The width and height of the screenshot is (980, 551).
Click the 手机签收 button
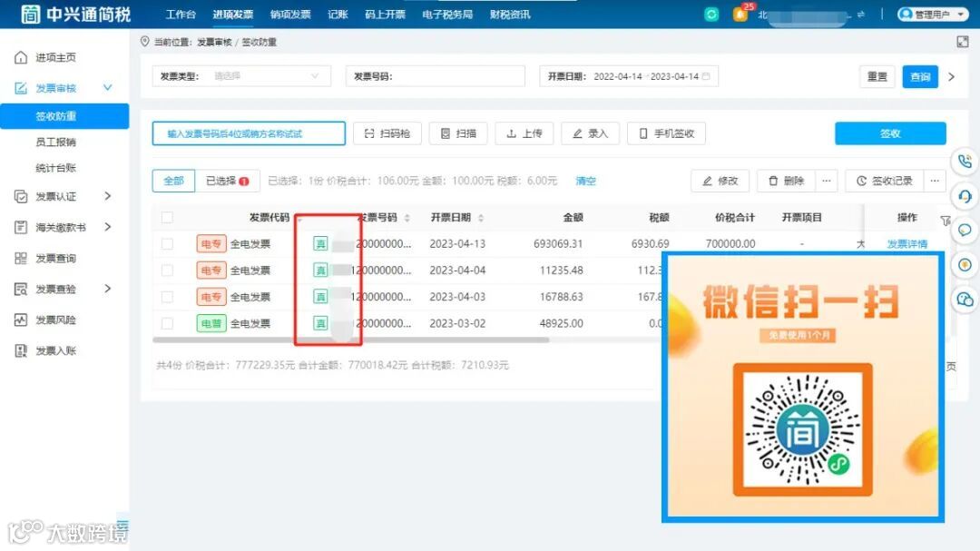coord(666,133)
